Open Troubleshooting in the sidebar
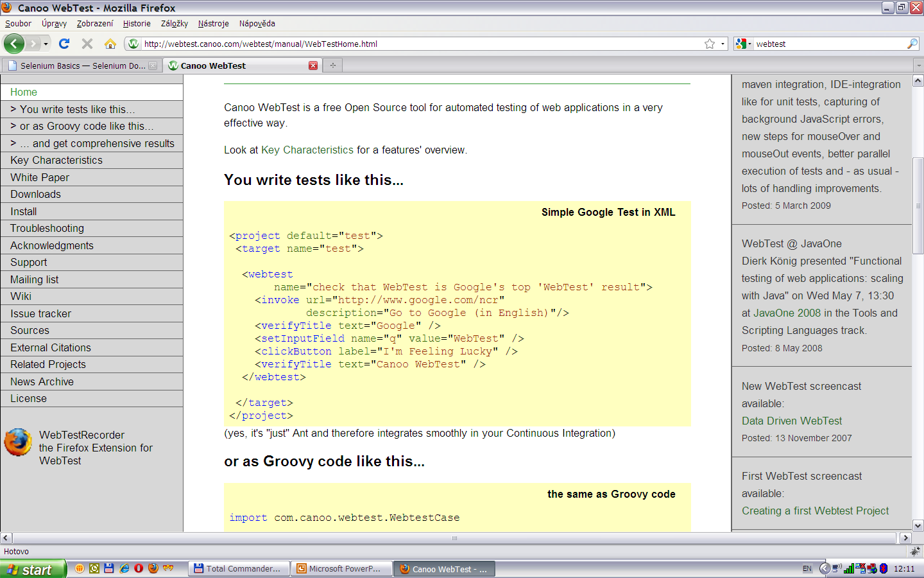 pos(92,228)
